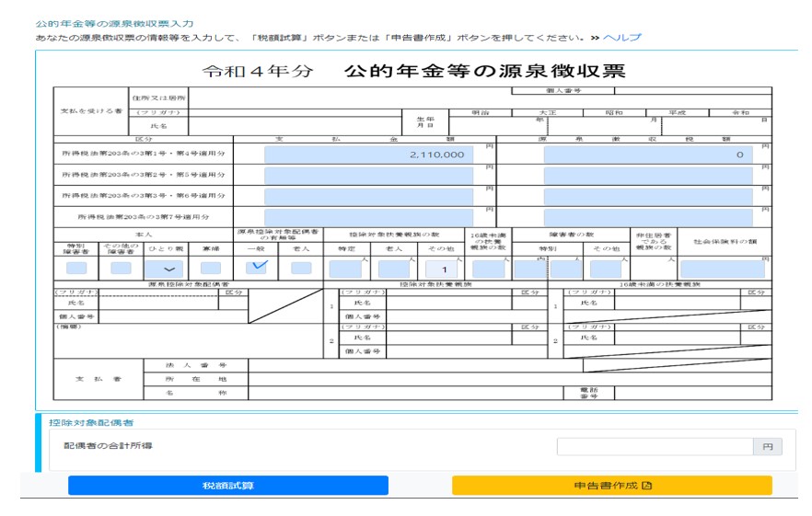Click the 公的年金等の源泉徴収票入力 heading text

(114, 24)
